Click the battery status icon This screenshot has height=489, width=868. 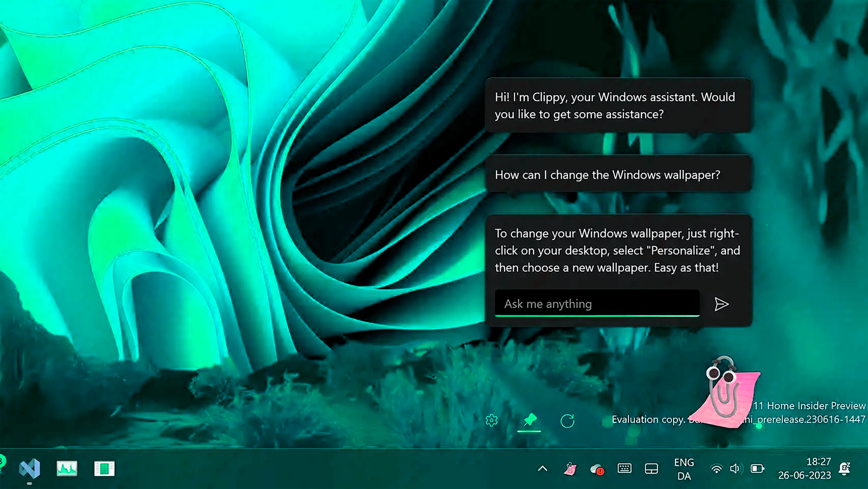point(757,469)
